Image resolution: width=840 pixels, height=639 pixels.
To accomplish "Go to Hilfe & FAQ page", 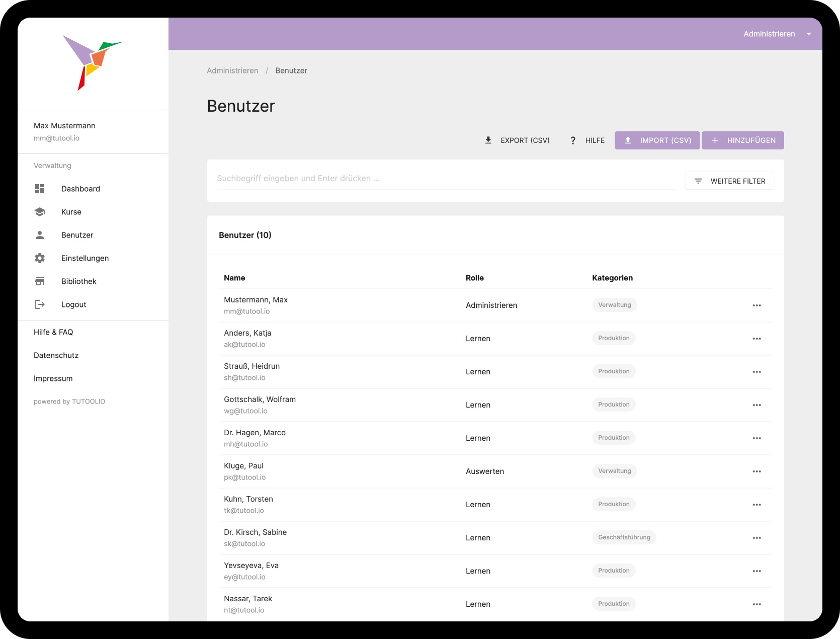I will 53,332.
